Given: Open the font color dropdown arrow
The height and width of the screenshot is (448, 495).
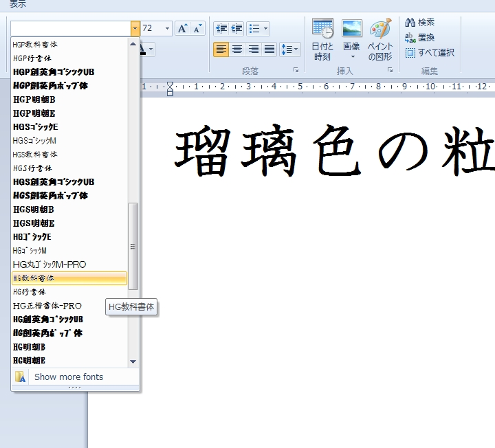Looking at the screenshot, I should [151, 49].
